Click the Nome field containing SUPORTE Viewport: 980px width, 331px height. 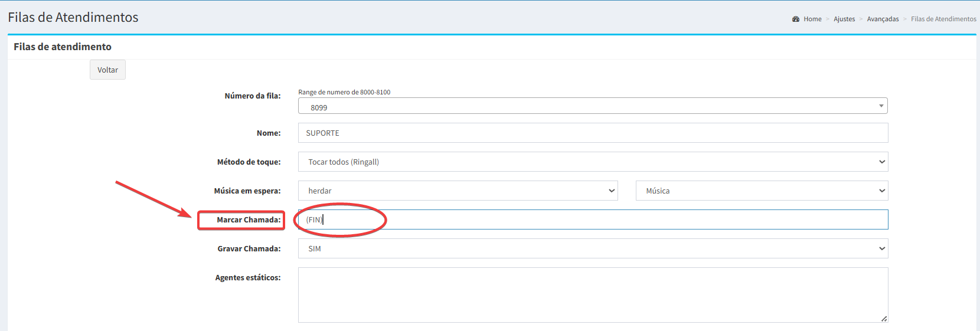point(593,133)
